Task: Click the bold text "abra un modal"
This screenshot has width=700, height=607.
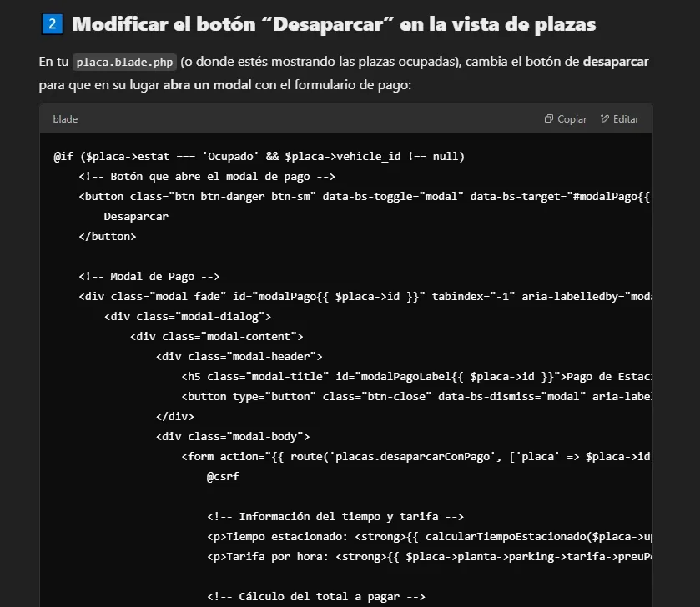Action: point(207,85)
